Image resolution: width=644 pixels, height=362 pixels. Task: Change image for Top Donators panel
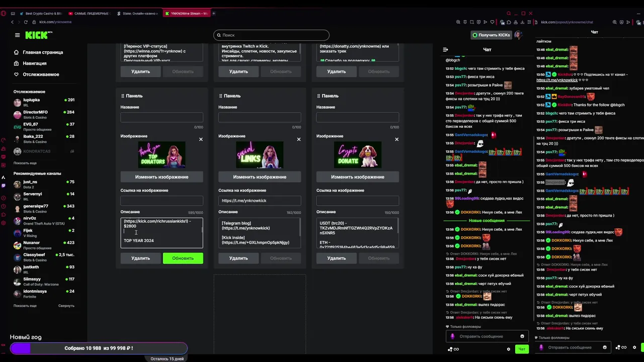tap(162, 177)
